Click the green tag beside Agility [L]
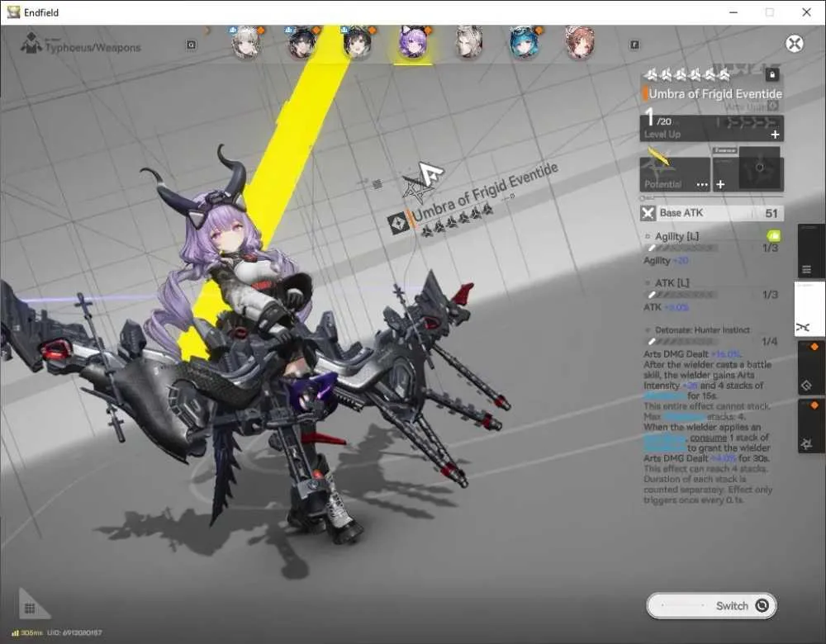 tap(773, 235)
